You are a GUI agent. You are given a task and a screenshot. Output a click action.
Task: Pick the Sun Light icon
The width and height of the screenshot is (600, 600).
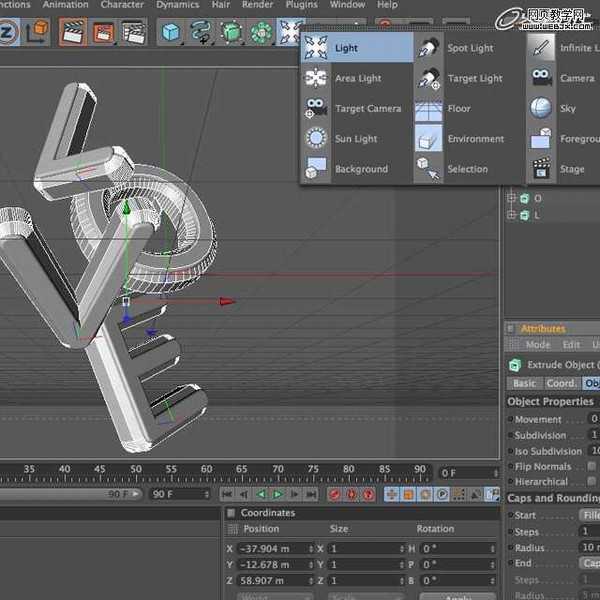[x=317, y=139]
